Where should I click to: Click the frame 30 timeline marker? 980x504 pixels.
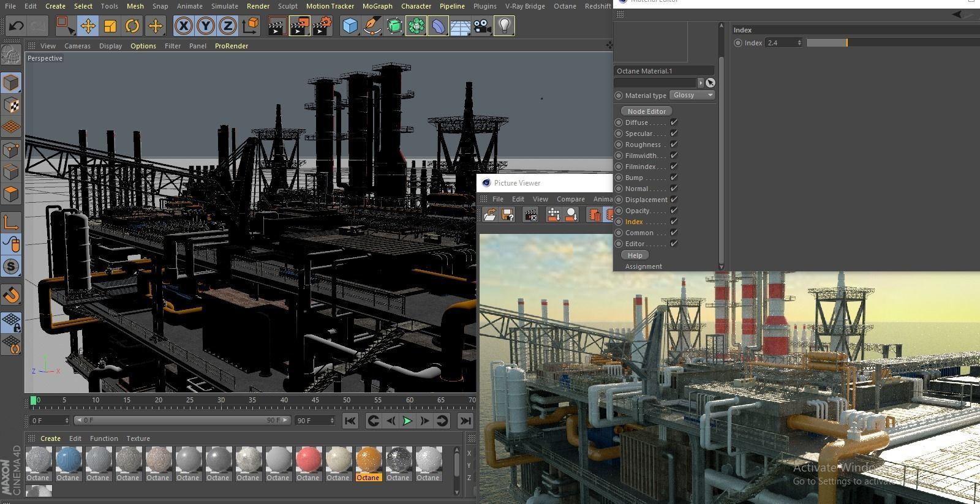(221, 401)
